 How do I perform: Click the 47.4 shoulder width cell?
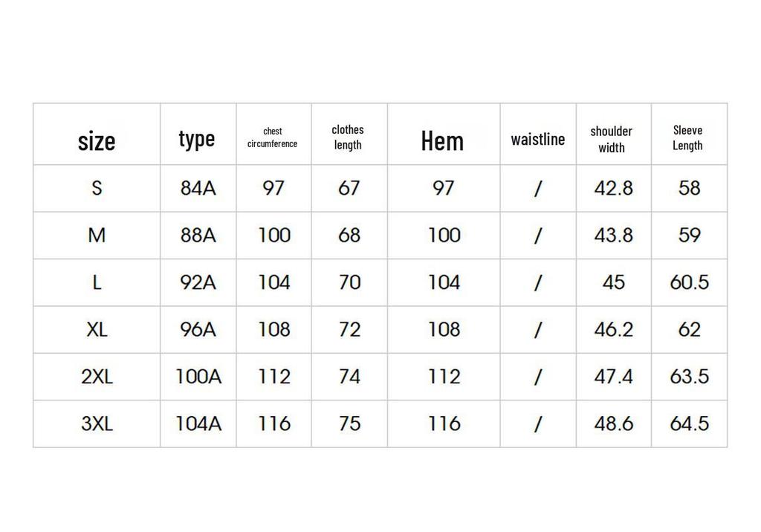click(613, 377)
